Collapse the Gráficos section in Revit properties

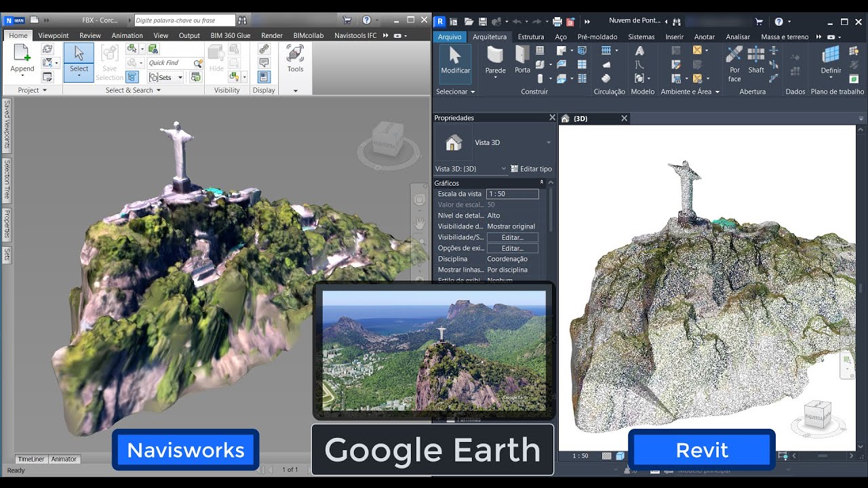pos(542,183)
